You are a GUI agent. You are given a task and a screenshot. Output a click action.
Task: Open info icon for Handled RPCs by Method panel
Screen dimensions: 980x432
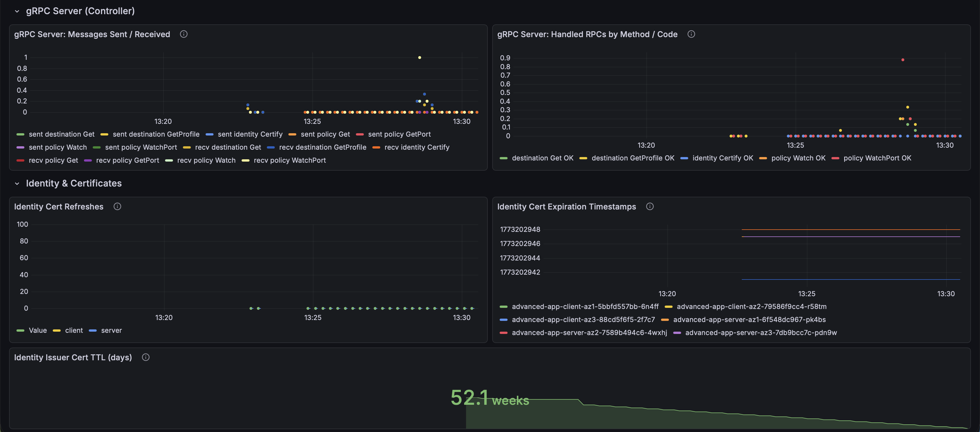(691, 34)
